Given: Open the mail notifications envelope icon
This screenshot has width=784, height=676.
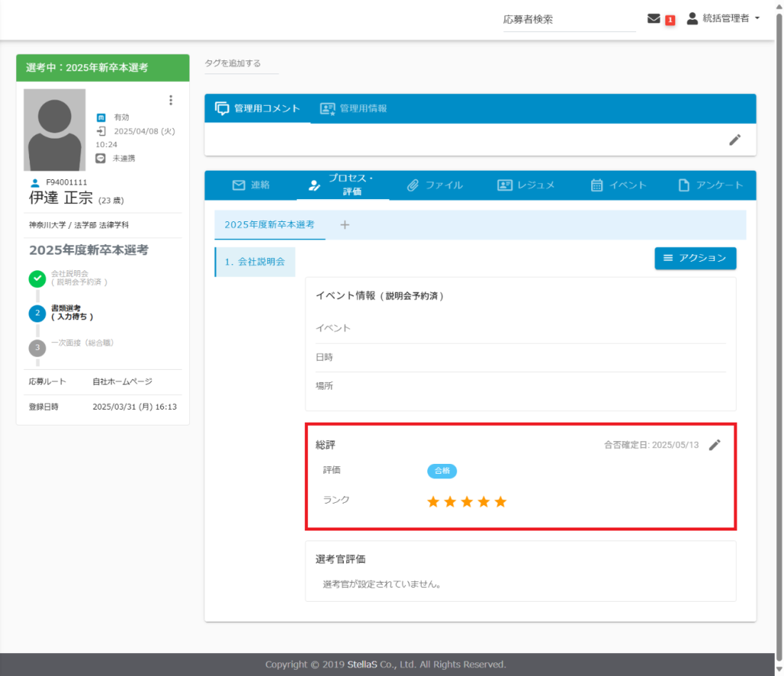Looking at the screenshot, I should 654,19.
